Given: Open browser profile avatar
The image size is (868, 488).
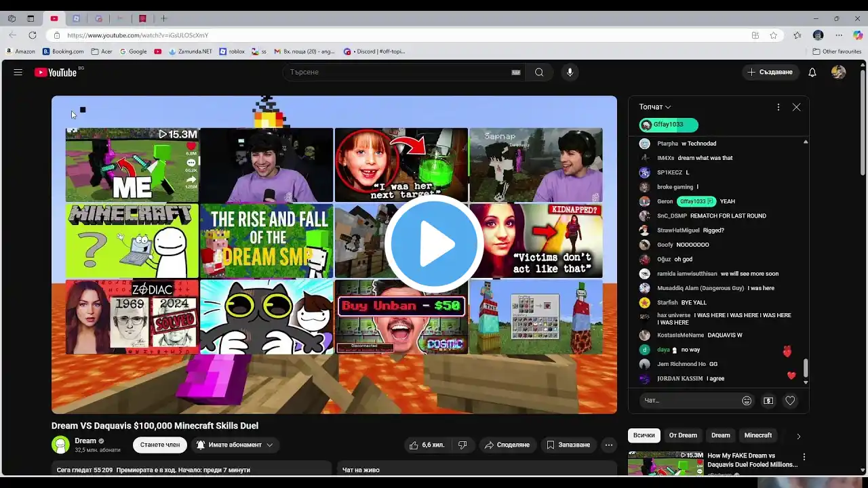Looking at the screenshot, I should coord(818,35).
